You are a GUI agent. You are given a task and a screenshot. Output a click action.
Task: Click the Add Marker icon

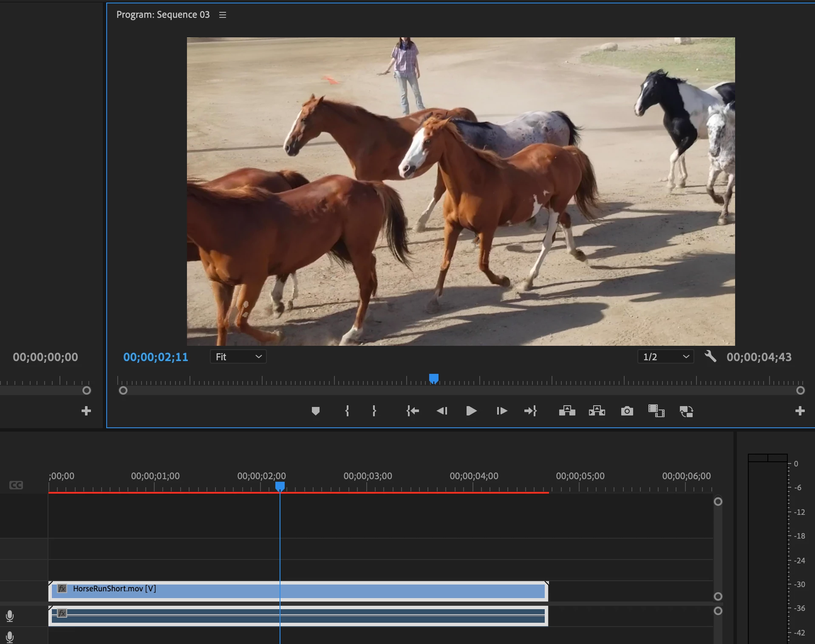315,411
